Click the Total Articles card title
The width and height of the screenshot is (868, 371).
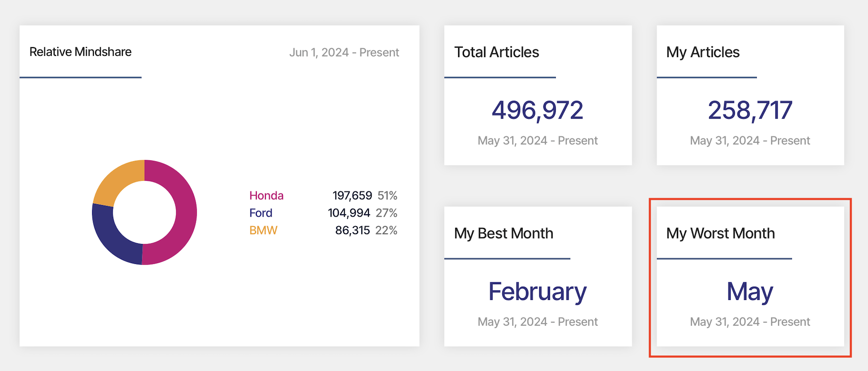point(496,52)
